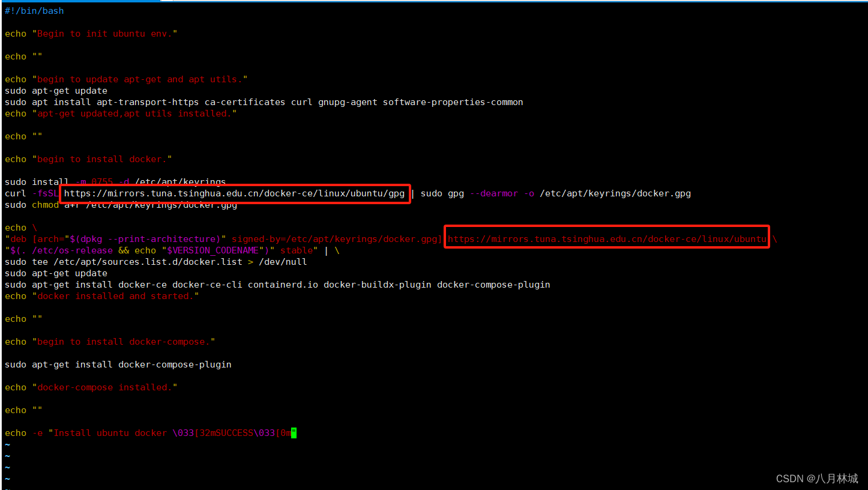Click the line "sudo apt-get install docker-compose-plugin"

[118, 364]
